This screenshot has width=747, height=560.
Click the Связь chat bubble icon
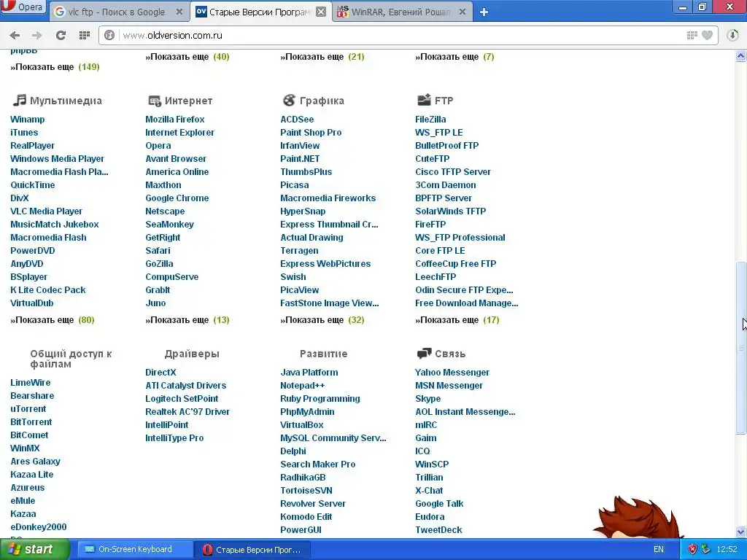pyautogui.click(x=424, y=354)
